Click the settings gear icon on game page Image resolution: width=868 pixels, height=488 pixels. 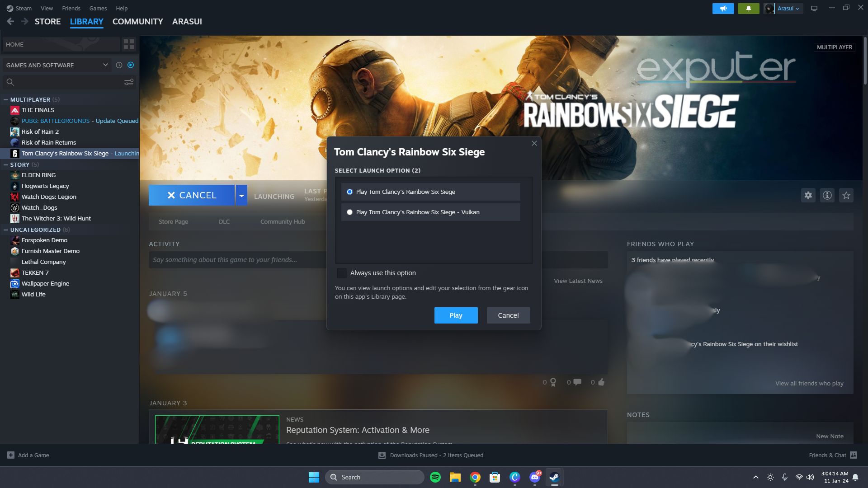click(x=808, y=196)
